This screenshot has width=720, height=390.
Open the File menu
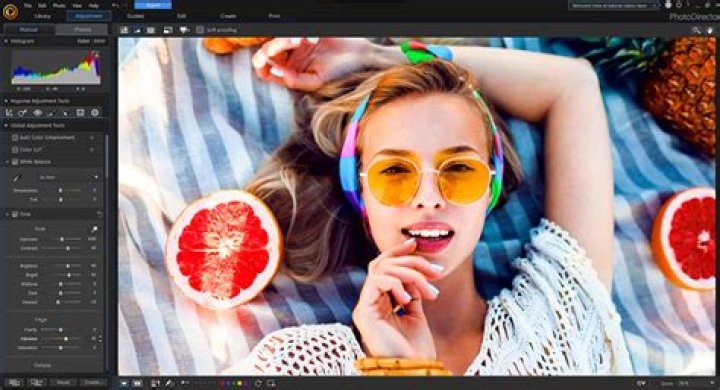pyautogui.click(x=28, y=6)
